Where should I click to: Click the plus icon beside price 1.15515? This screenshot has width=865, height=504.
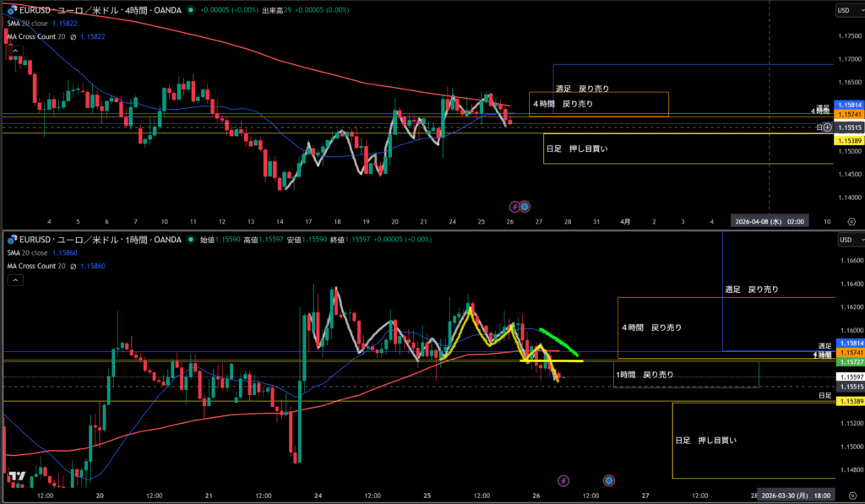click(x=828, y=127)
